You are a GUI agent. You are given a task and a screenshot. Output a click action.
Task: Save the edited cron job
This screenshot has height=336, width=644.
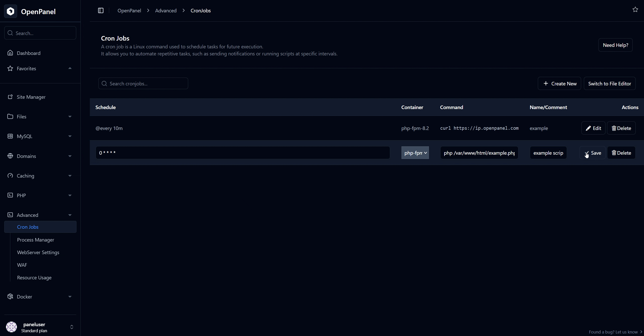click(592, 153)
